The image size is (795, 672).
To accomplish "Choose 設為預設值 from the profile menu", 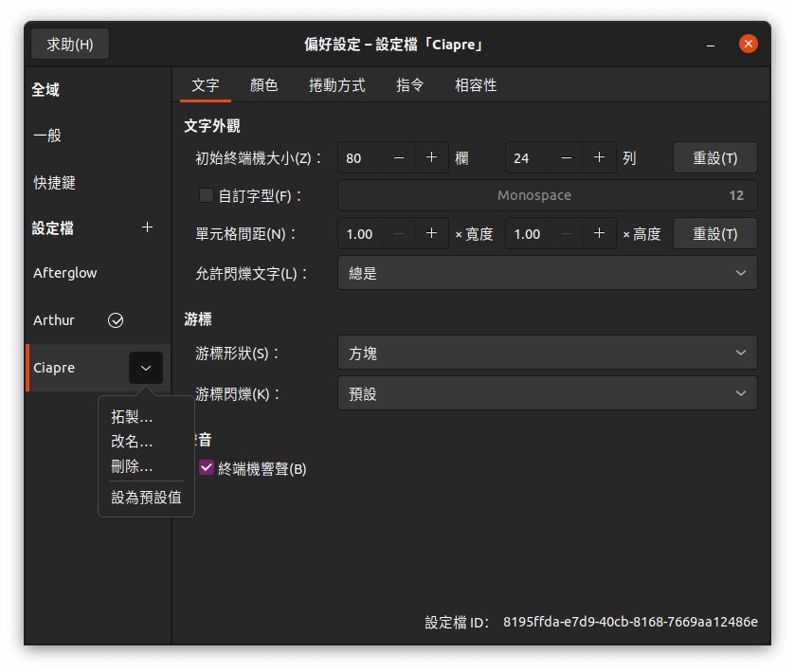I will tap(146, 497).
